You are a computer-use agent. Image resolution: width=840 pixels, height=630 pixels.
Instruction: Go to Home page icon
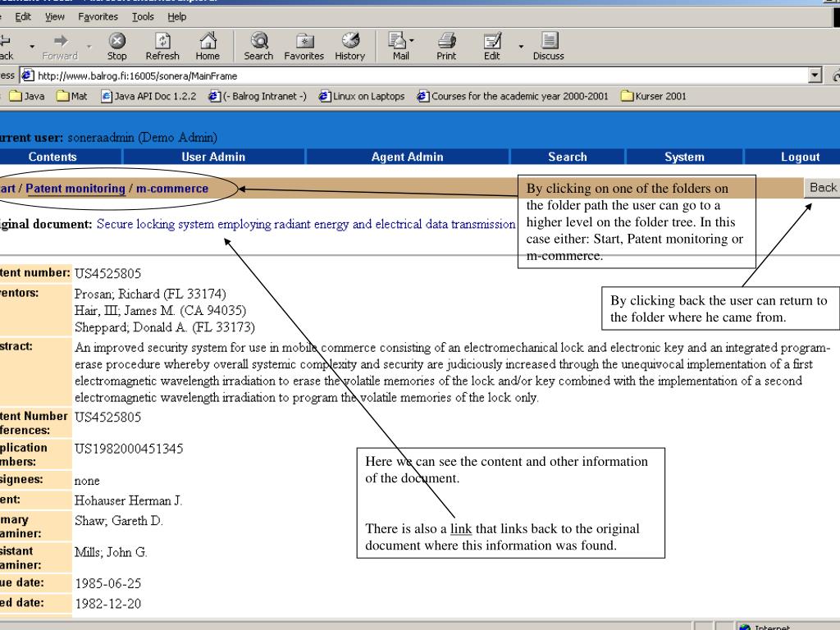[208, 46]
